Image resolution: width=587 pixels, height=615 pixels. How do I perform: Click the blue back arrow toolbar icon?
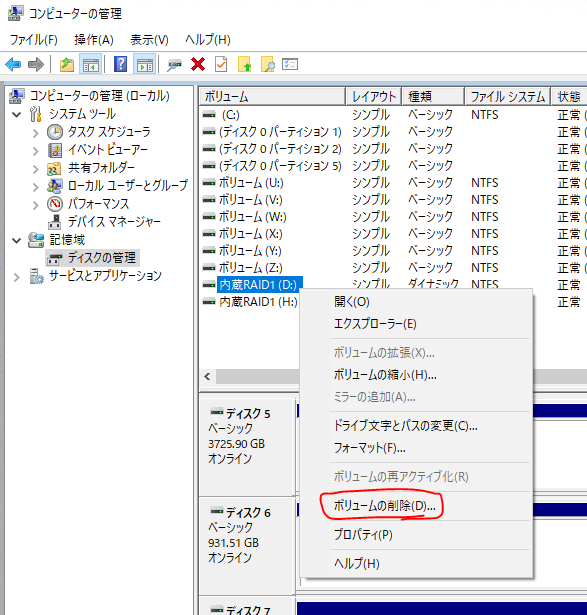click(13, 64)
